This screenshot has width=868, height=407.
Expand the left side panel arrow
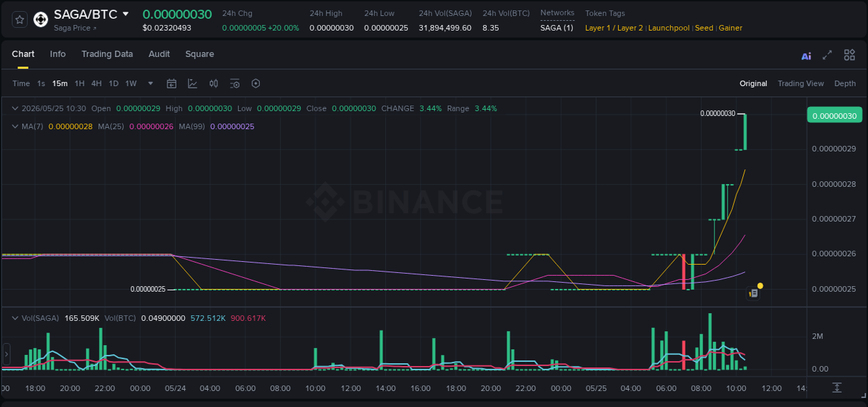pos(6,354)
